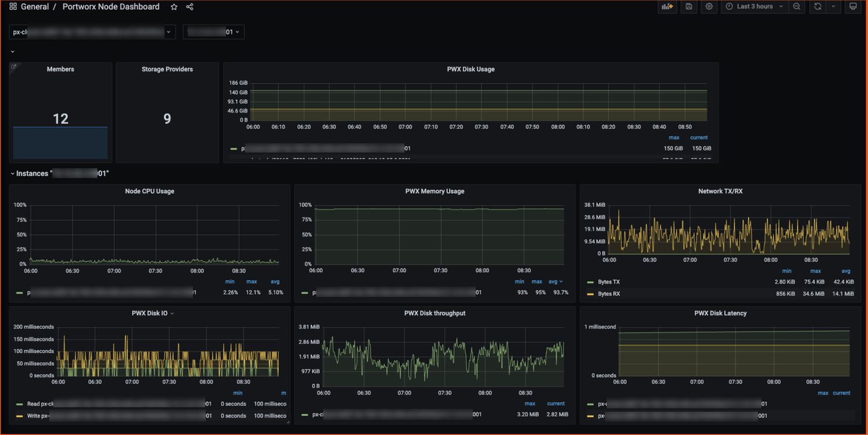Open the Node CPU Usage panel title
The image size is (868, 435).
[x=149, y=191]
